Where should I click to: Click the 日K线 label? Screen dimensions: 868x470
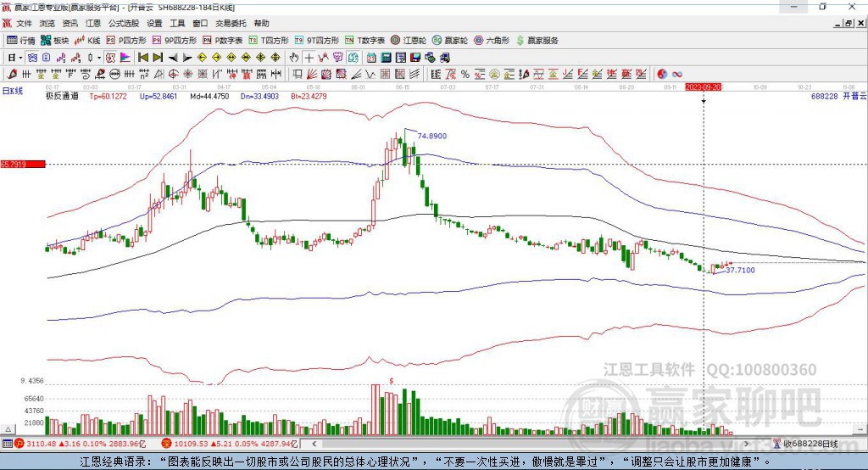pos(13,92)
